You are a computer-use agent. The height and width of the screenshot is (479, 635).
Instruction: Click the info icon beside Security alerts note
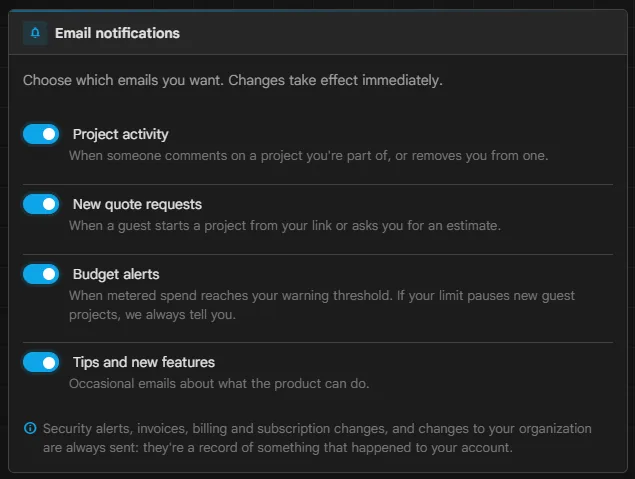(x=30, y=428)
